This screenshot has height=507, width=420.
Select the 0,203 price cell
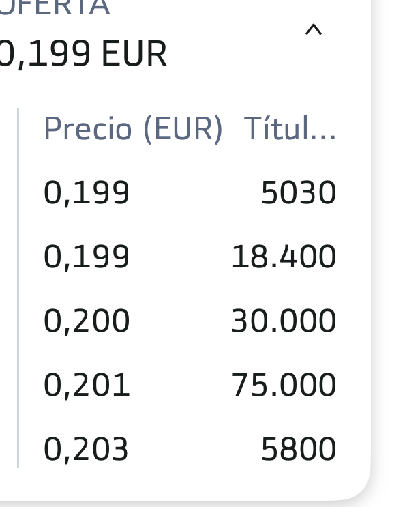[x=86, y=450]
